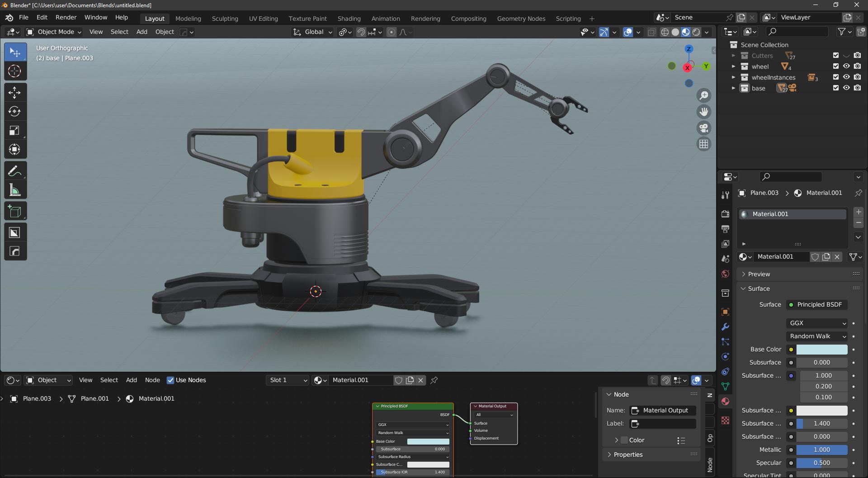The image size is (868, 478).
Task: Click the Base Color swatch in properties
Action: coord(821,350)
